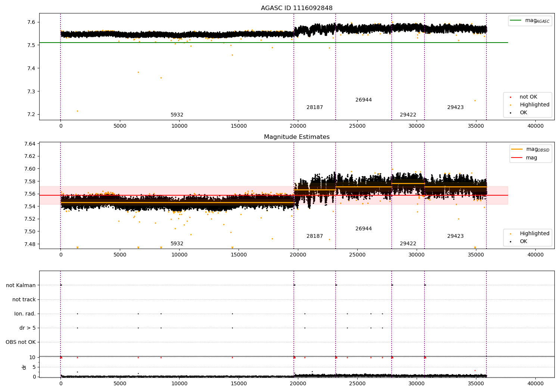The image size is (560, 392).
Task: Click the 'not track' axis label
Action: click(24, 299)
